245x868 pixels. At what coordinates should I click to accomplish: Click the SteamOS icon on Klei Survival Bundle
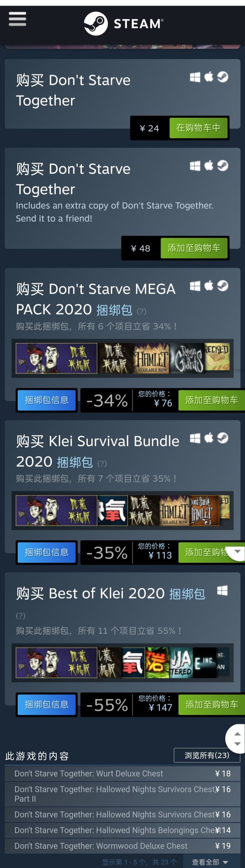[223, 438]
